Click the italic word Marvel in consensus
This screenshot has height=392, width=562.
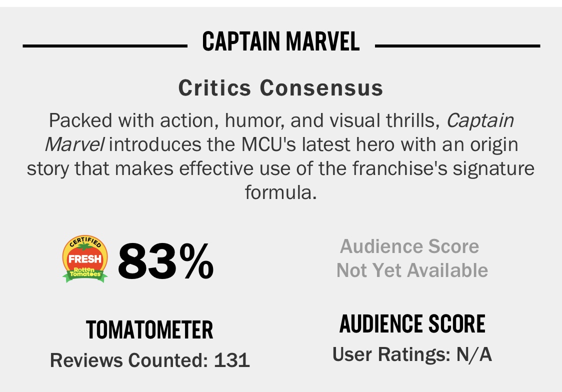(x=74, y=145)
